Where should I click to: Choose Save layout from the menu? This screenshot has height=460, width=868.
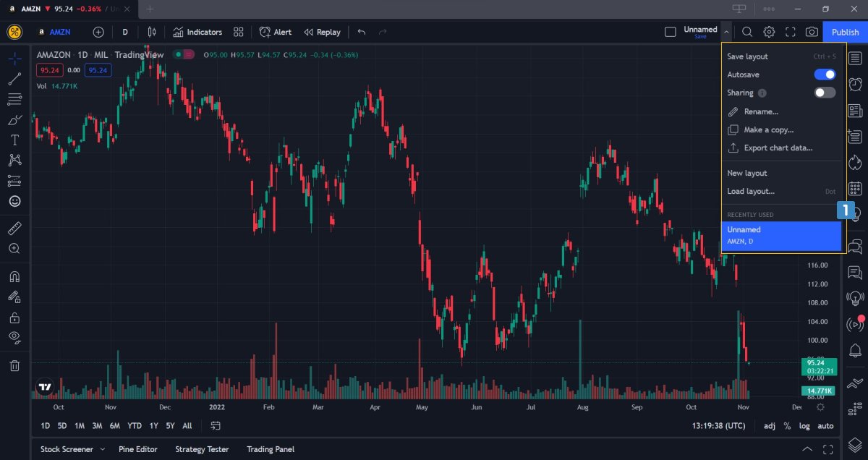pos(783,56)
